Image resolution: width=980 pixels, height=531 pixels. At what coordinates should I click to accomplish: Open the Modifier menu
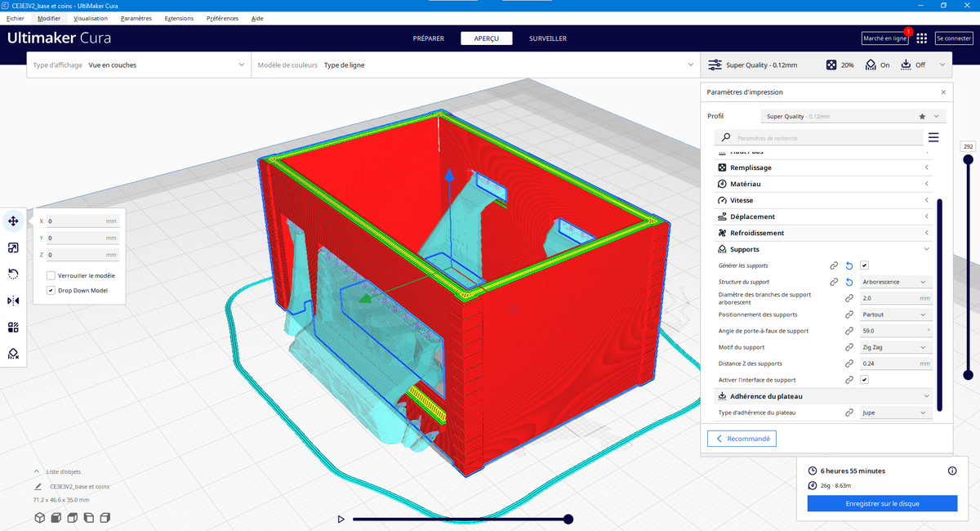click(49, 18)
